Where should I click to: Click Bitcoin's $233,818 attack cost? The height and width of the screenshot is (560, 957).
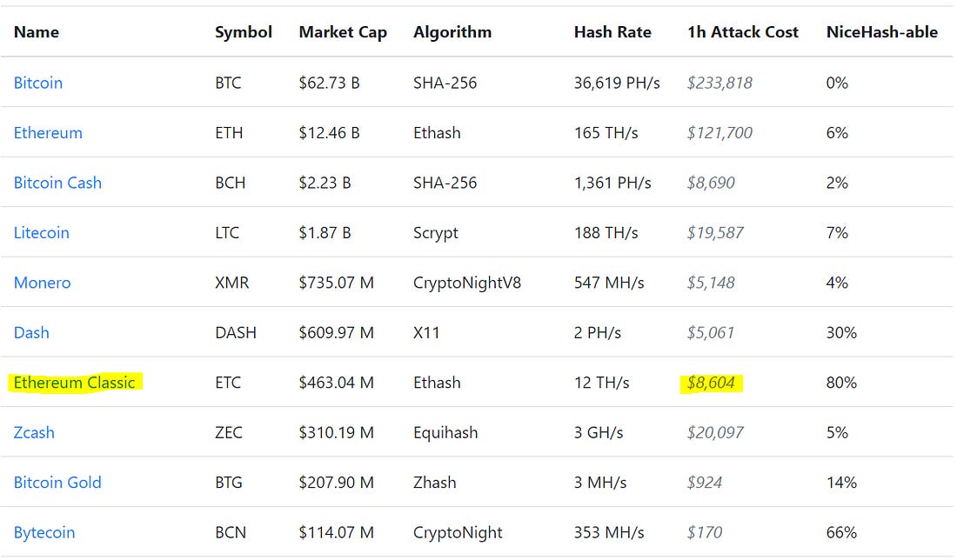point(719,83)
